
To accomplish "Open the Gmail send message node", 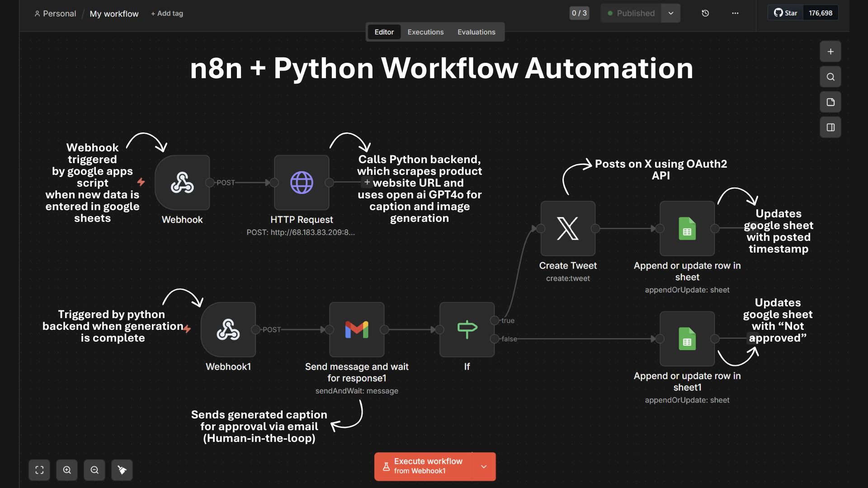I will point(357,329).
